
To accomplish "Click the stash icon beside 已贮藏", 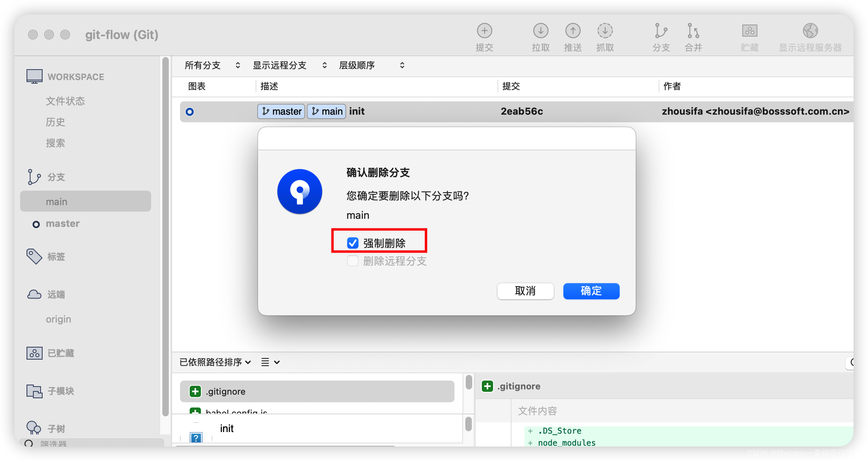I will tap(35, 353).
